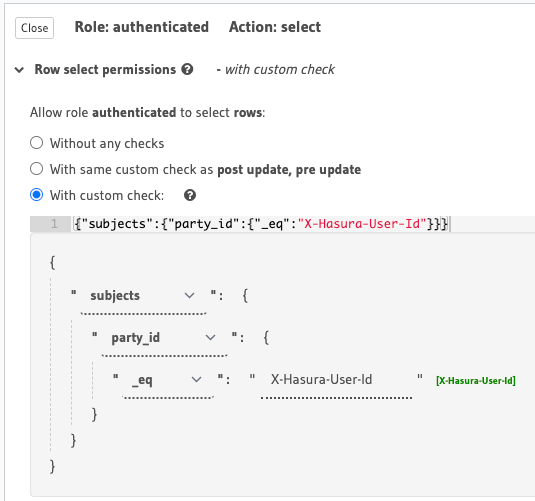Click the green [X-Hasura-User-Id] suggestion link
The height and width of the screenshot is (501, 535).
(x=476, y=381)
